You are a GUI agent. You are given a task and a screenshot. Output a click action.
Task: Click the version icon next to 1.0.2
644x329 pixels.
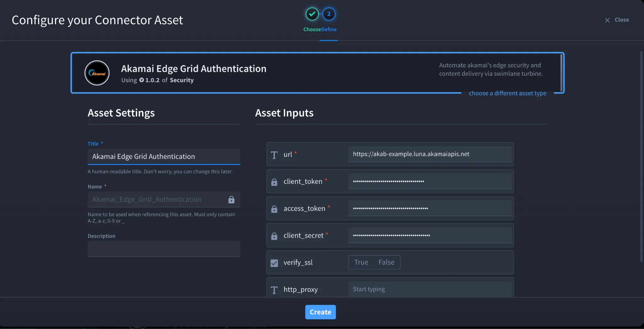tap(142, 80)
